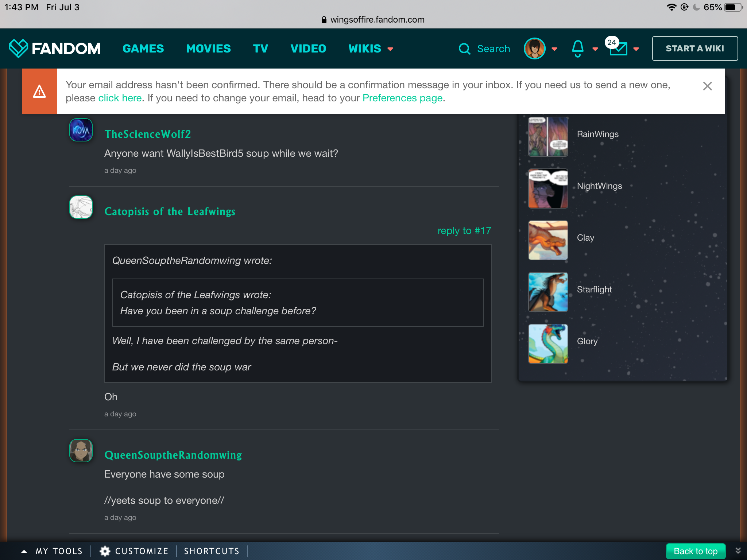Click the Customize gear icon
This screenshot has width=747, height=560.
pos(105,551)
